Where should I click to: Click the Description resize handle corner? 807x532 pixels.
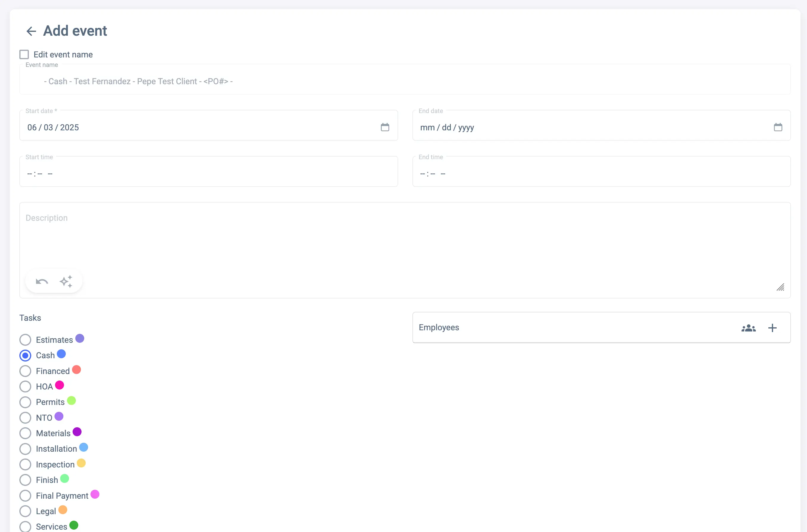tap(781, 288)
